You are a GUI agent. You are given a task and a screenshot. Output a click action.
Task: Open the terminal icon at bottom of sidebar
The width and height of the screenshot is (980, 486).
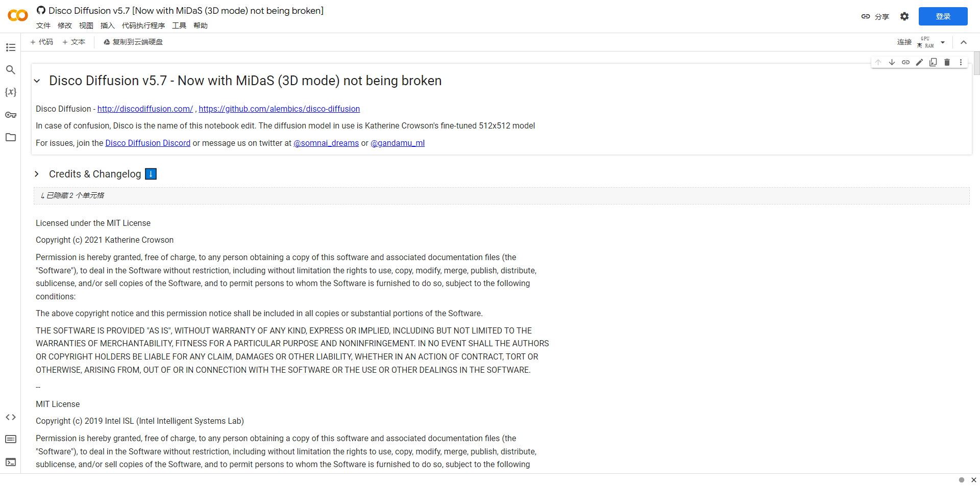[x=11, y=462]
